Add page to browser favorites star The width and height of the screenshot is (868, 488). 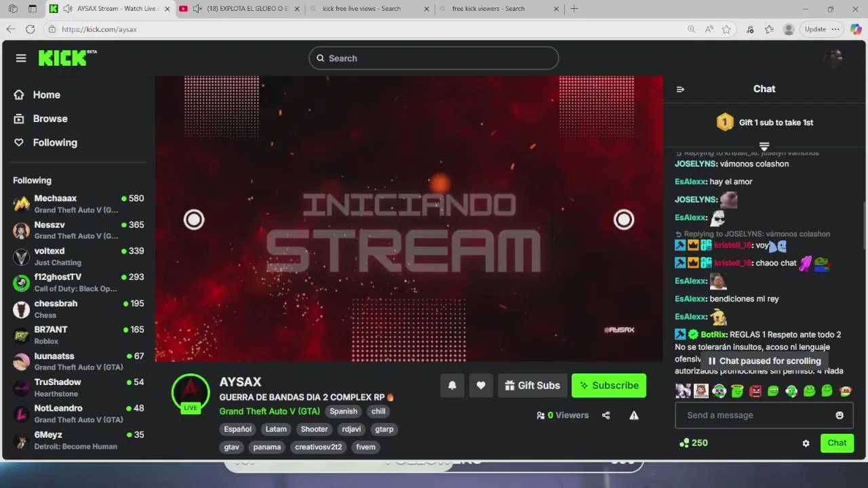point(726,29)
